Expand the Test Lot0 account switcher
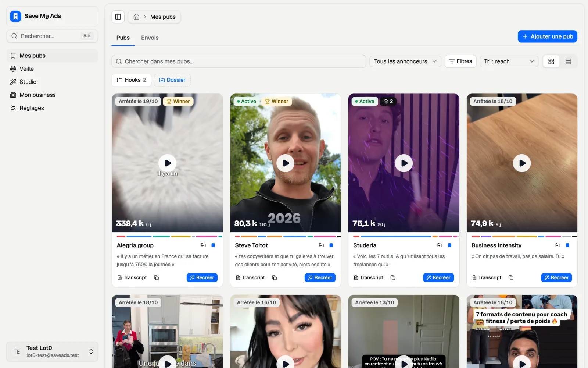588x368 pixels. coord(52,351)
